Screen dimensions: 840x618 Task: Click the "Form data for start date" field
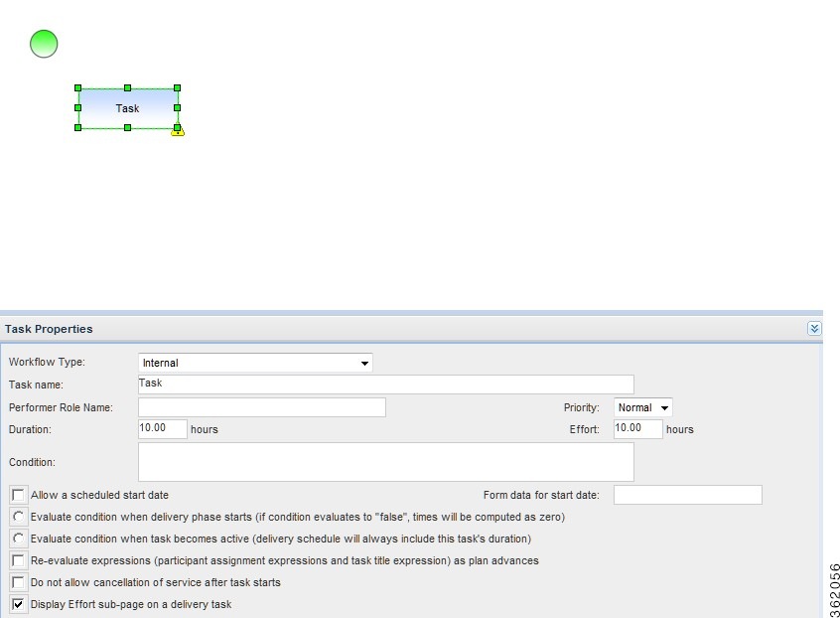click(x=688, y=494)
